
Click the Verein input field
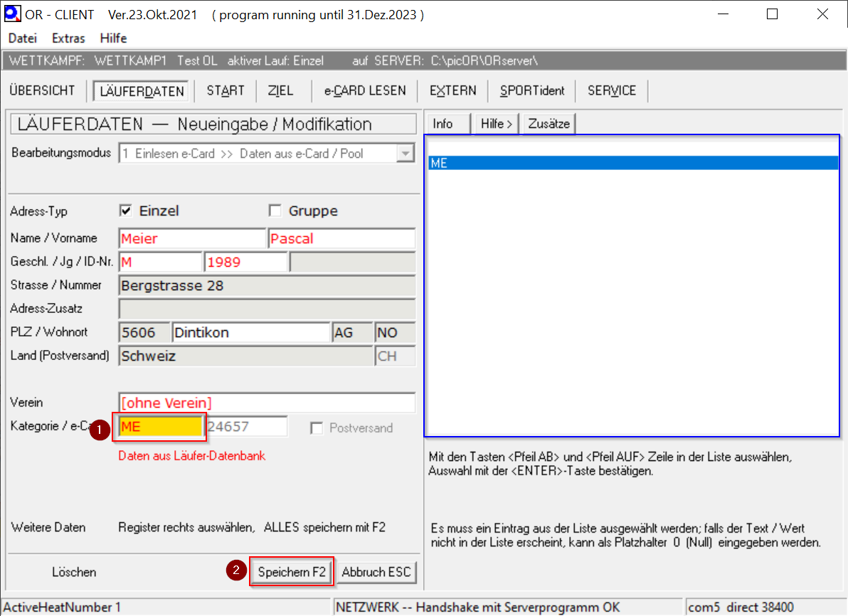(267, 403)
